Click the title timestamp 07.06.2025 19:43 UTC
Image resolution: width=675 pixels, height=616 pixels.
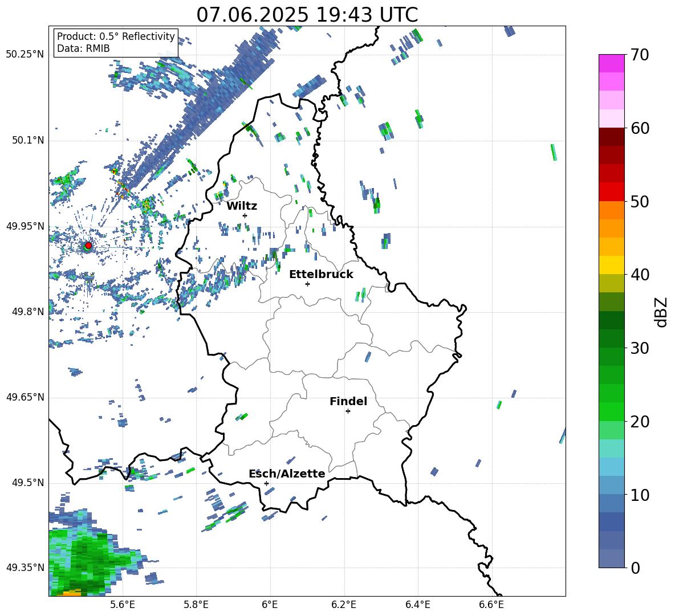pos(307,15)
